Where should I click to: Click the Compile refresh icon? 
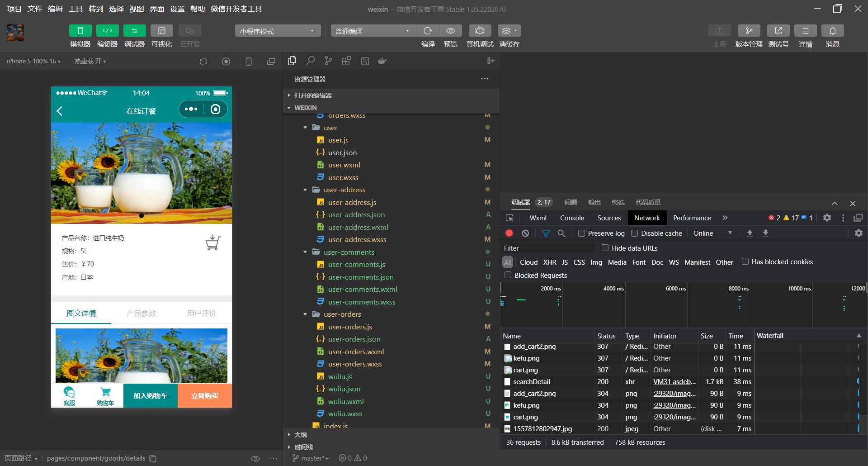428,31
